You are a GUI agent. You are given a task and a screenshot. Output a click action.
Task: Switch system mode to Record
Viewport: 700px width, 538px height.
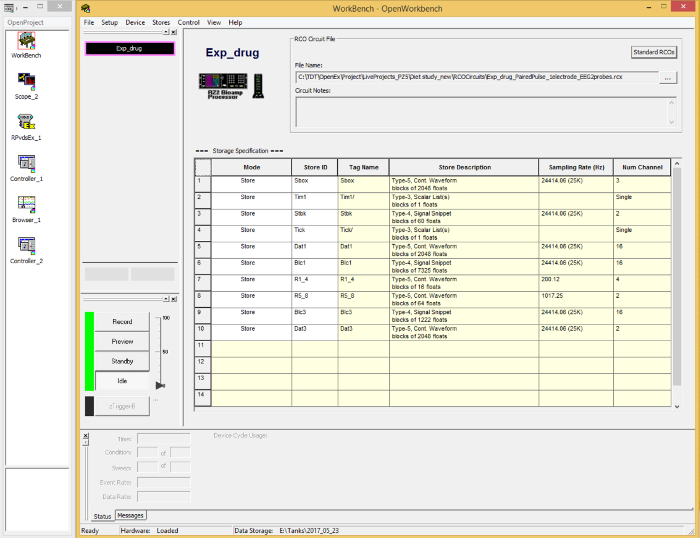click(122, 322)
